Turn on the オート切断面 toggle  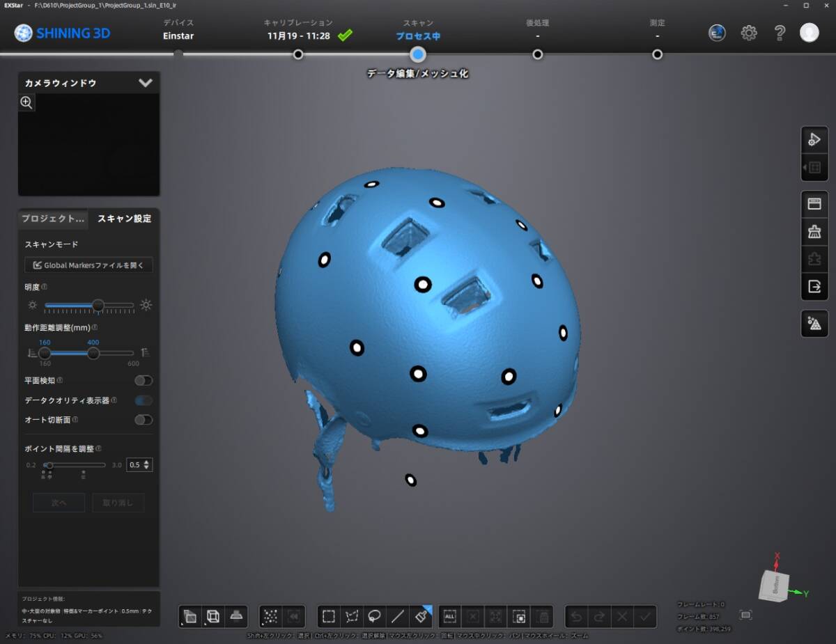144,420
